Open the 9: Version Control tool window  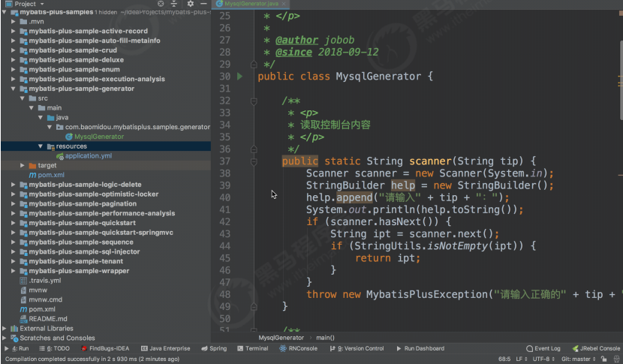pos(357,348)
